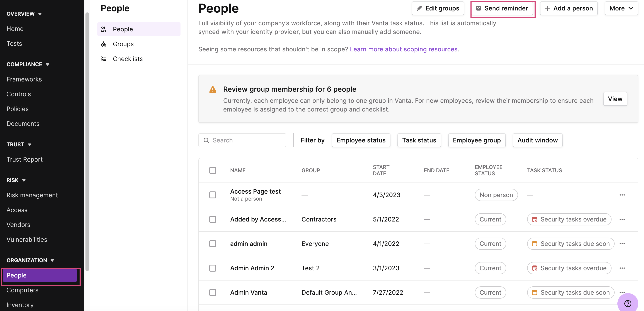
Task: Click the people Search field
Action: (242, 140)
